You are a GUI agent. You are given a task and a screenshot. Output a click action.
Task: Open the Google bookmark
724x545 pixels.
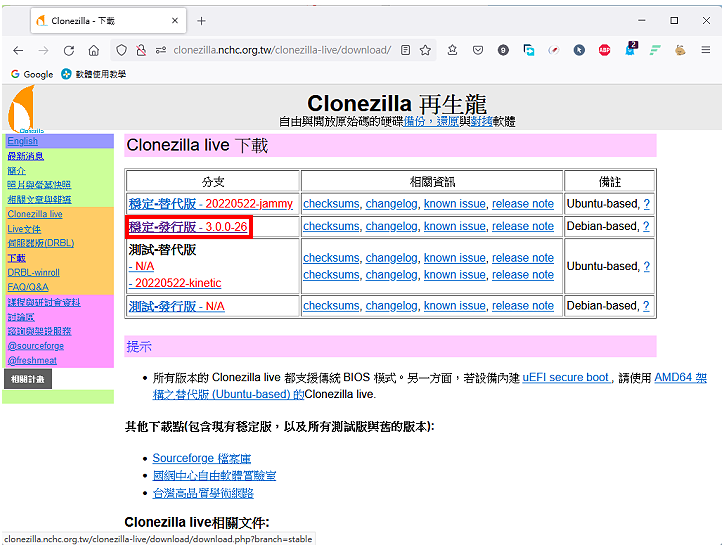[32, 74]
